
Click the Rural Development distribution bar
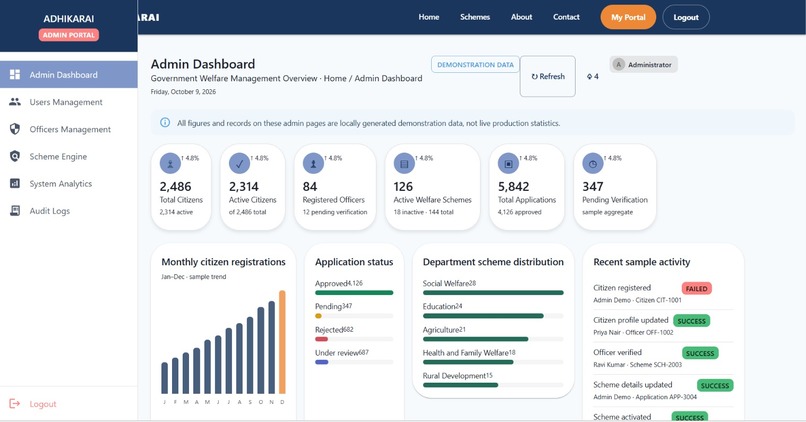pos(493,385)
